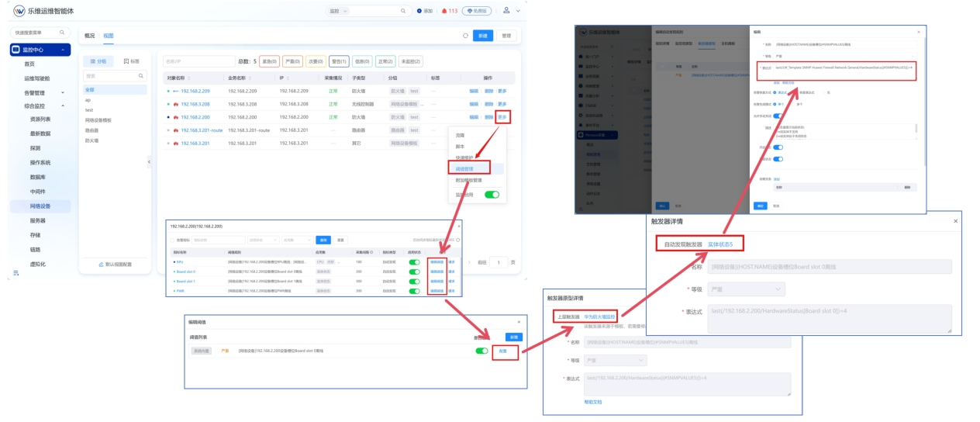Close the 192.168.2.200 threshold dialog
The image size is (980, 422).
(458, 226)
